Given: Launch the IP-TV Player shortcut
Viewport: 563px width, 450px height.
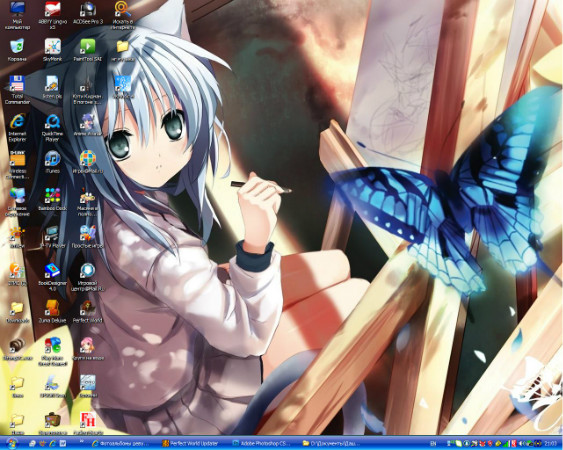Looking at the screenshot, I should [52, 237].
